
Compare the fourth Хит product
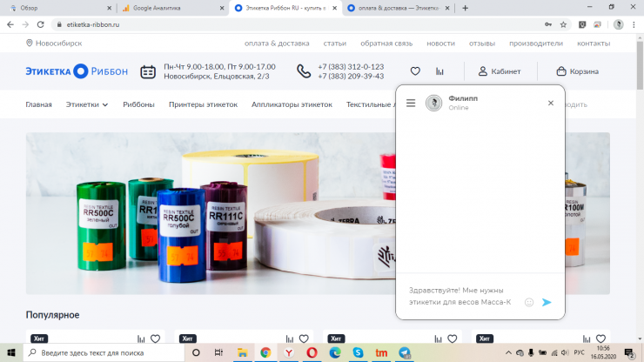[587, 339]
